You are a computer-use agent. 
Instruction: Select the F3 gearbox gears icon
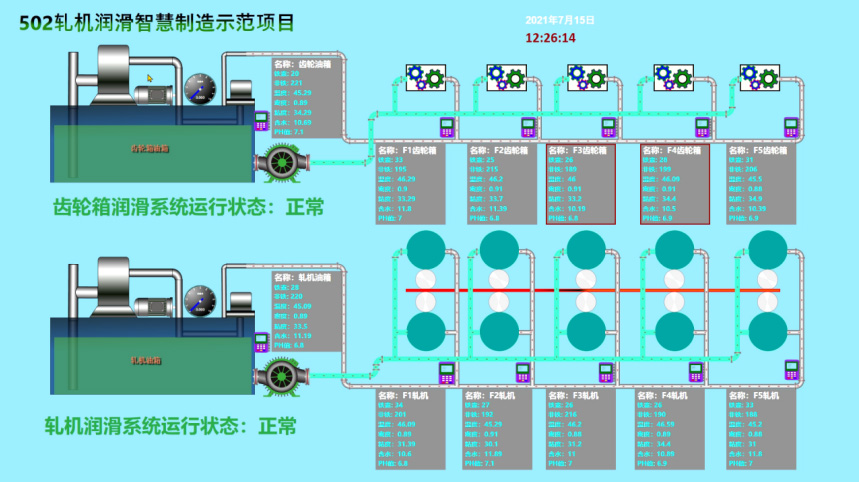(x=586, y=77)
